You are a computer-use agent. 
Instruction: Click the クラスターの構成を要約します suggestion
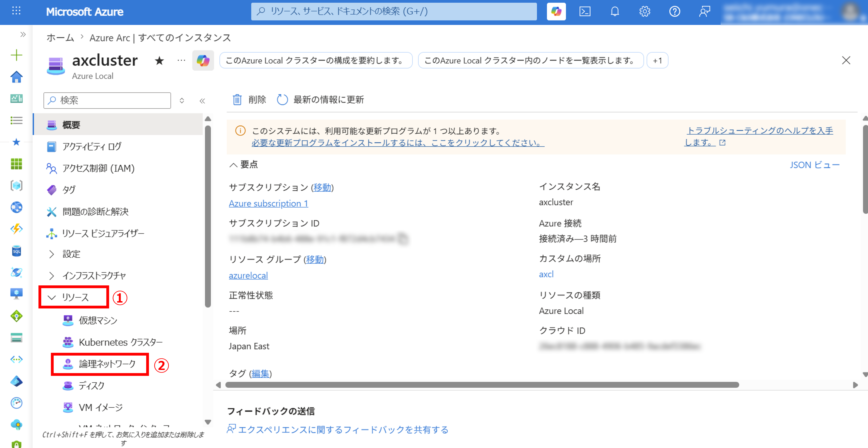pyautogui.click(x=316, y=61)
